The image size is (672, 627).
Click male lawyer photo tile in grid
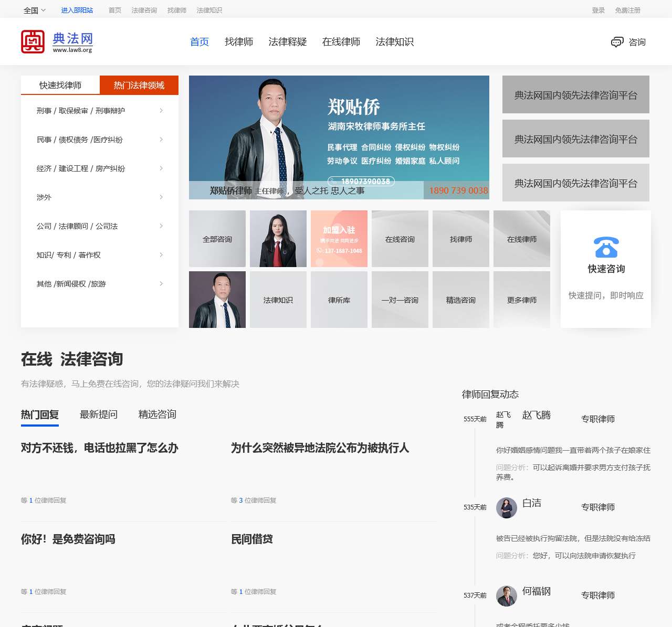point(217,300)
